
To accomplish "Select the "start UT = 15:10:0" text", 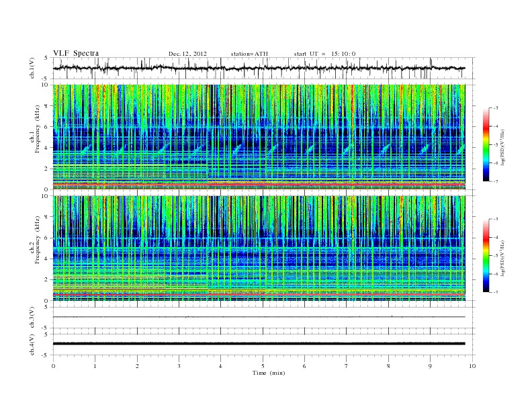I will click(324, 54).
